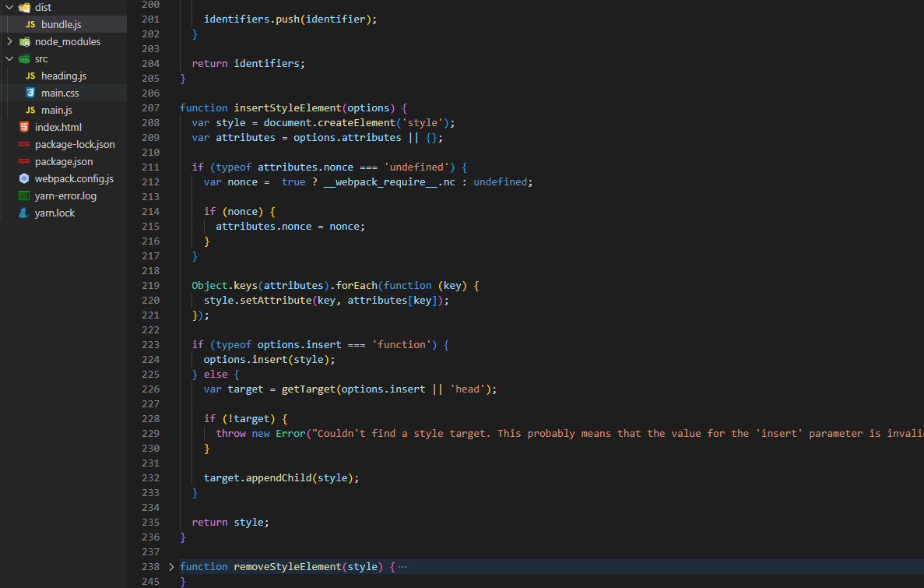Open main.js under src

[57, 111]
